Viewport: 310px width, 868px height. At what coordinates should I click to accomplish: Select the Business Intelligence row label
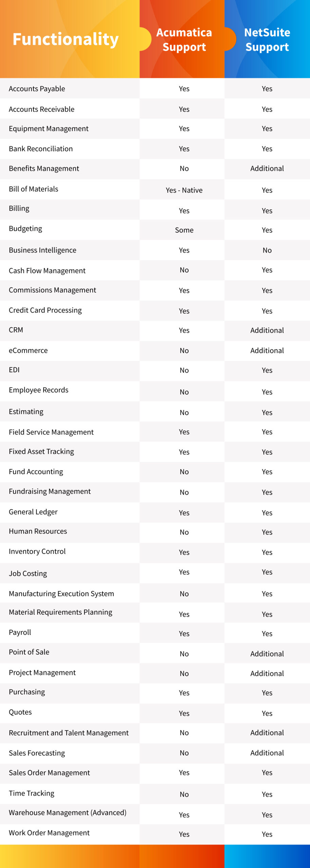tap(42, 250)
